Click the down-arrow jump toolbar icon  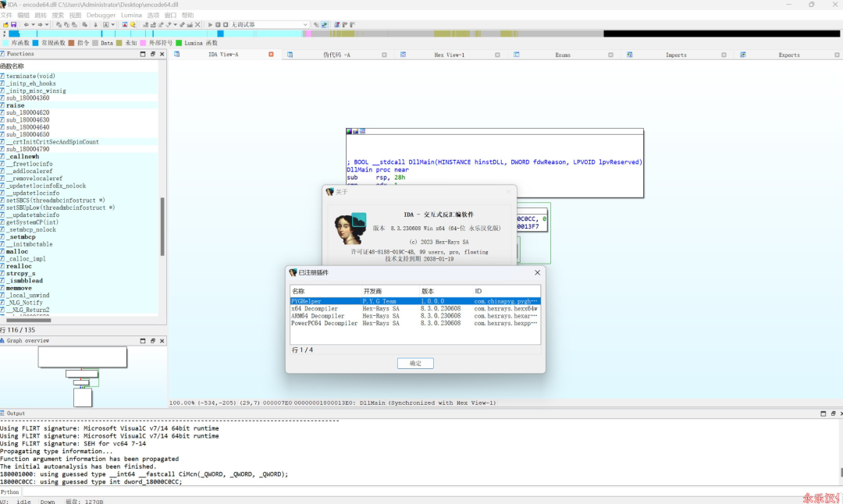pos(96,25)
